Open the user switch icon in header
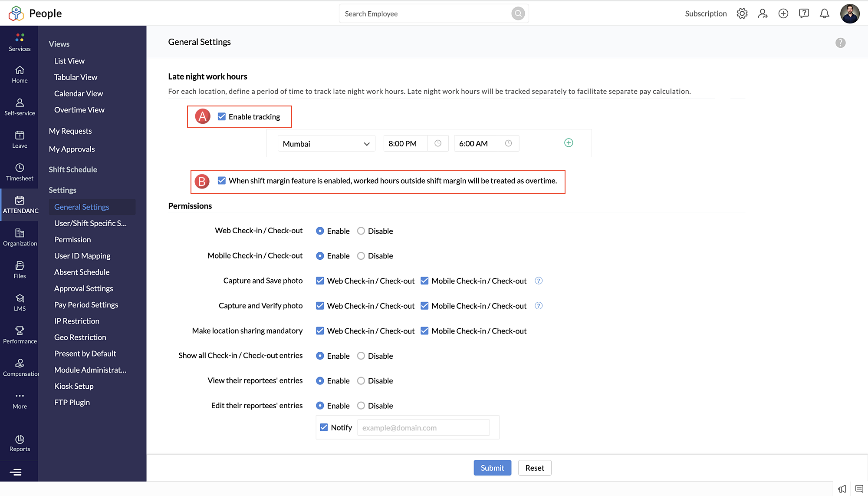 763,13
